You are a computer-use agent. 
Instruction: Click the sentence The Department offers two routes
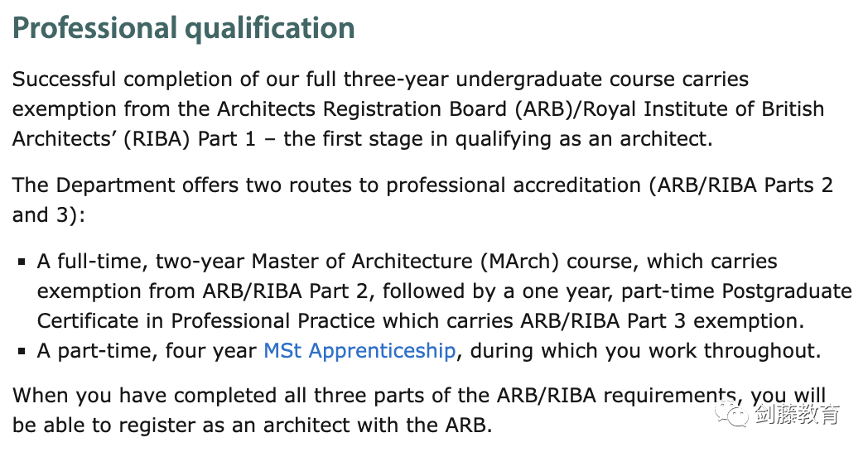coord(422,200)
